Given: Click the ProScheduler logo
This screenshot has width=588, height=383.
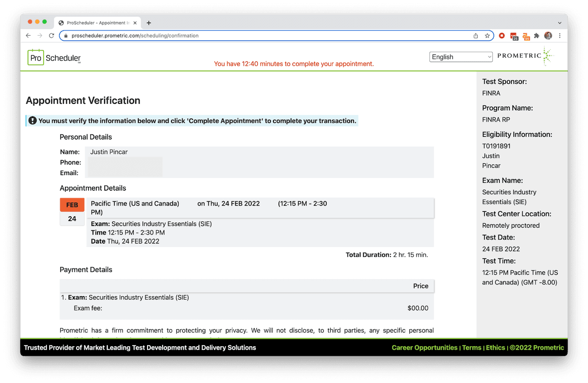Looking at the screenshot, I should (x=54, y=58).
